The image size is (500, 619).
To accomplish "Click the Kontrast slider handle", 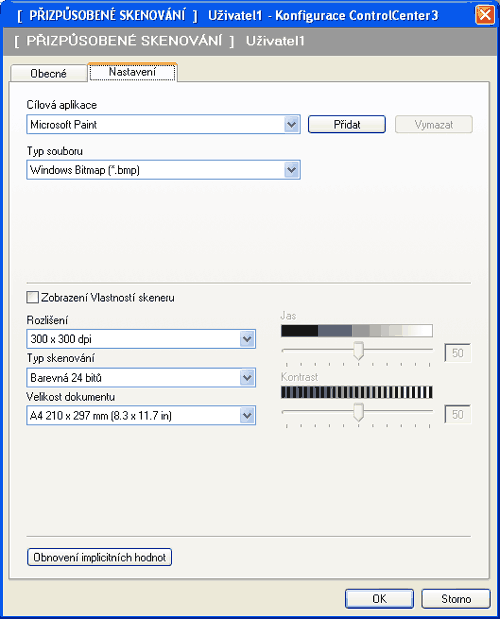I will point(358,412).
